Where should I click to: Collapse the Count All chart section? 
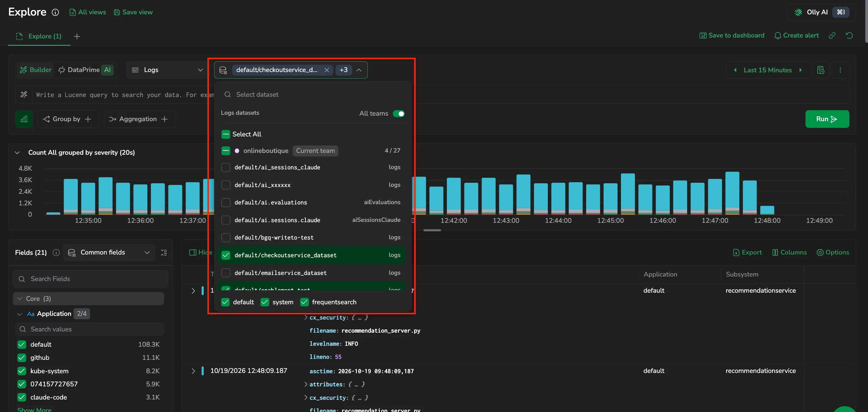pos(17,153)
